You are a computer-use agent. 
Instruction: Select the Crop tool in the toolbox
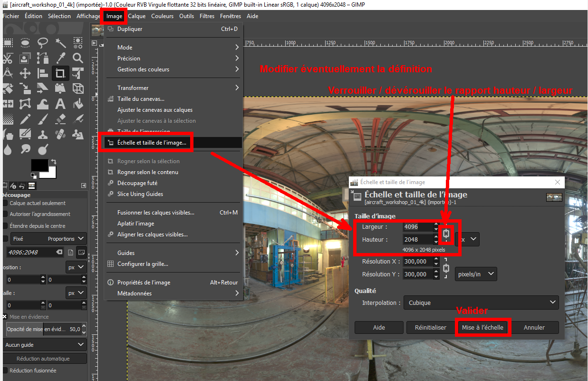[x=60, y=73]
